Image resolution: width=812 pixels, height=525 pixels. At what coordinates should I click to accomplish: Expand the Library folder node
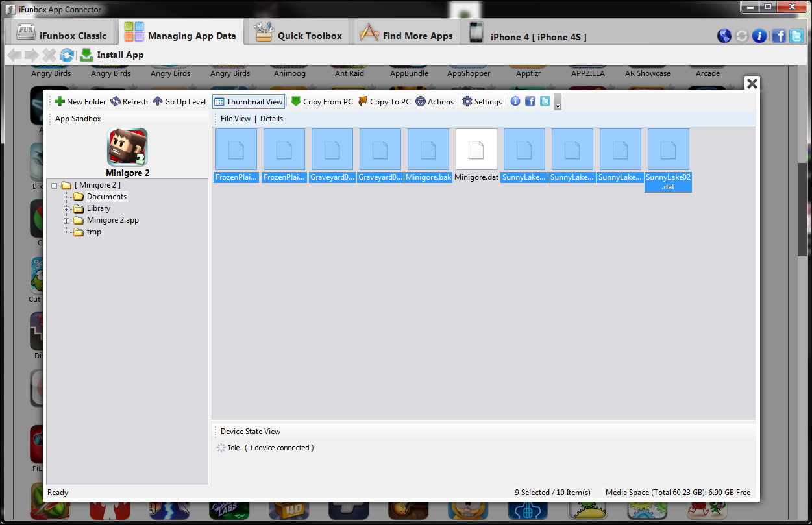click(66, 209)
